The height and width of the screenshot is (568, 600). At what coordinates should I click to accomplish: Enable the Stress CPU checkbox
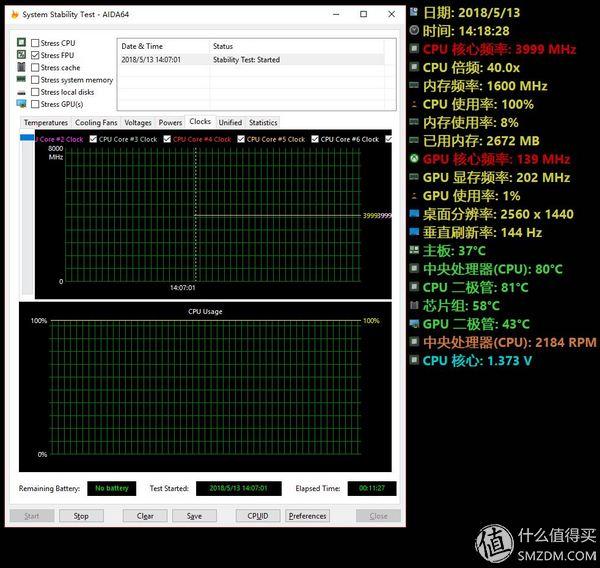(x=35, y=43)
